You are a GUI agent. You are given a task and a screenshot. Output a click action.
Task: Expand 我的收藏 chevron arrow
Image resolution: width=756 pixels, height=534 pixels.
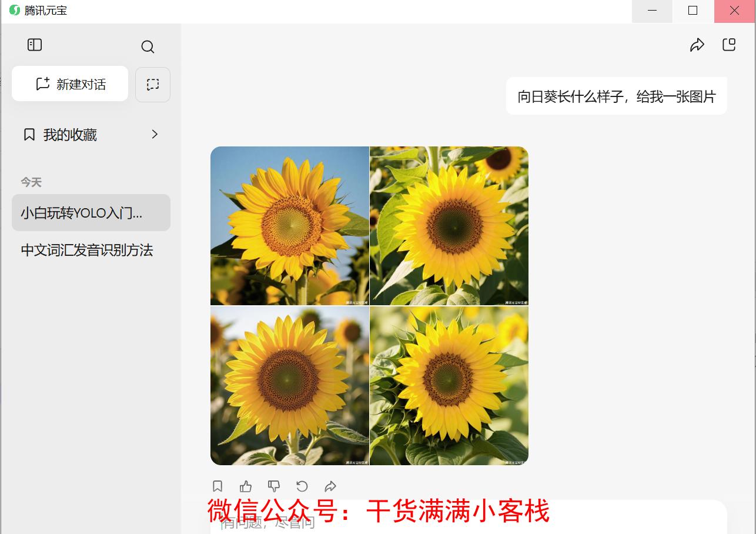(x=155, y=135)
